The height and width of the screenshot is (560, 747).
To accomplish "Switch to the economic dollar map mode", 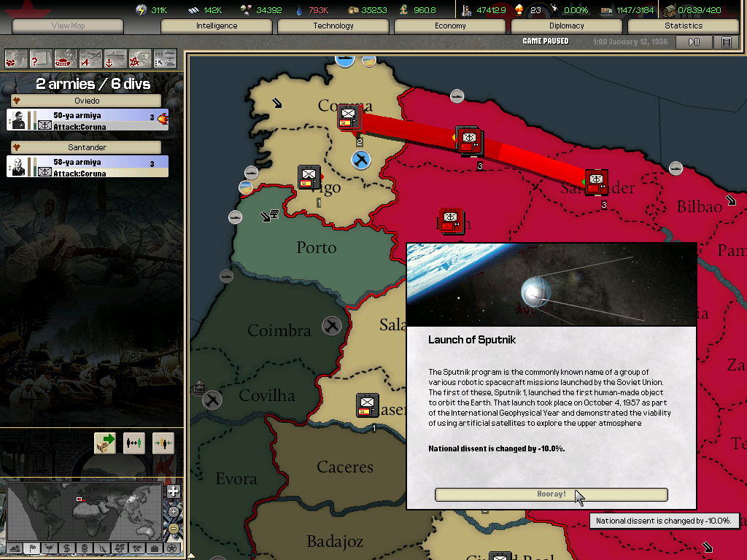I will click(66, 548).
